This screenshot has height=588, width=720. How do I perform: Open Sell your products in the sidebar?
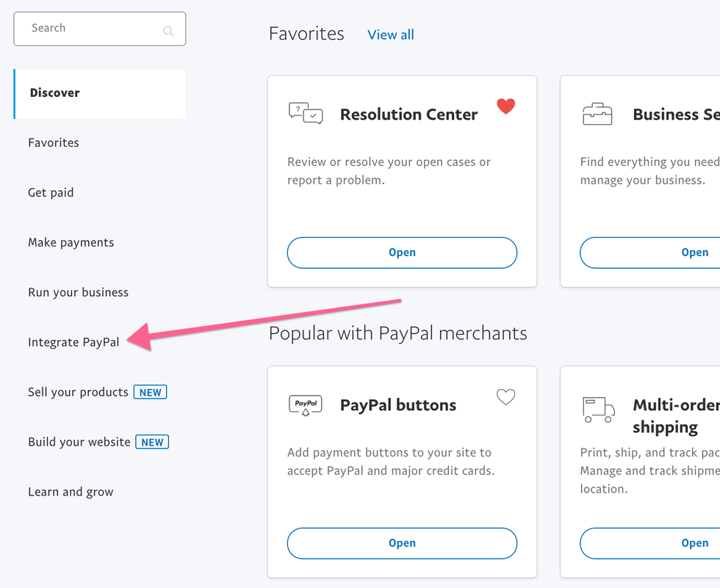click(78, 392)
